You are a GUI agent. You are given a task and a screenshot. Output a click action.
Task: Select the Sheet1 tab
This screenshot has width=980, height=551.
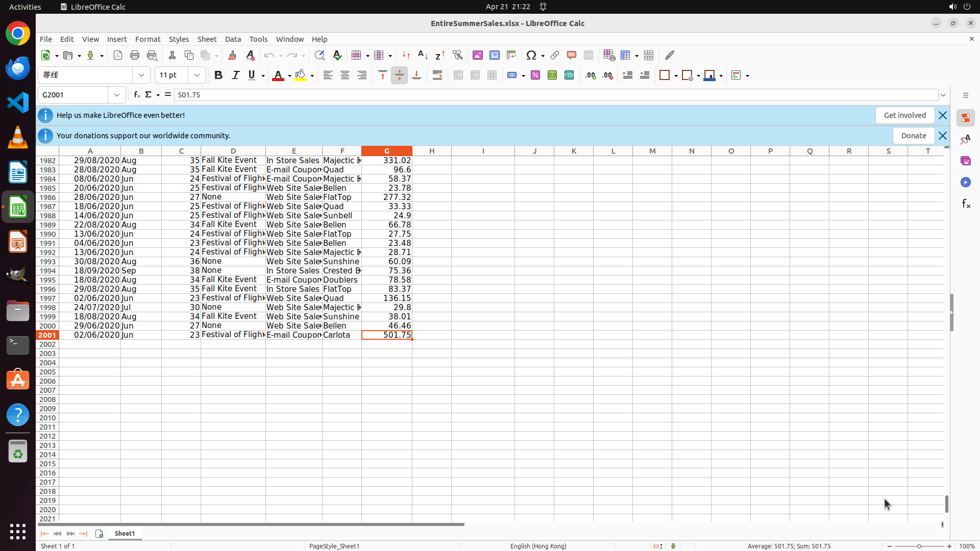pos(125,533)
